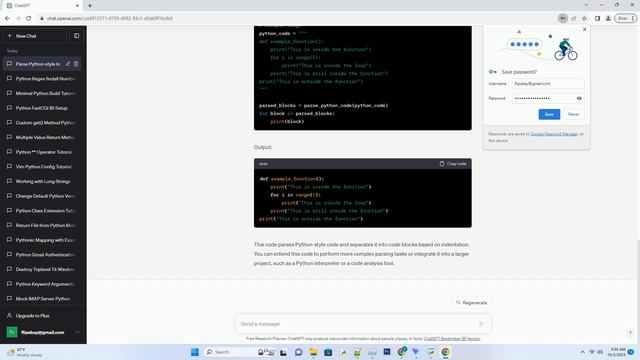This screenshot has width=640, height=360.
Task: Open File Explorer from the taskbar
Action: [x=313, y=352]
